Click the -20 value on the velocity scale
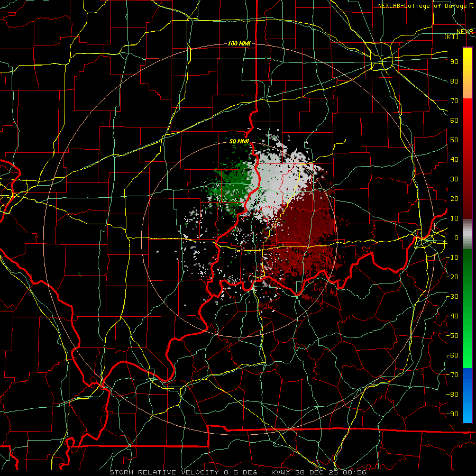The image size is (476, 476). 453,277
